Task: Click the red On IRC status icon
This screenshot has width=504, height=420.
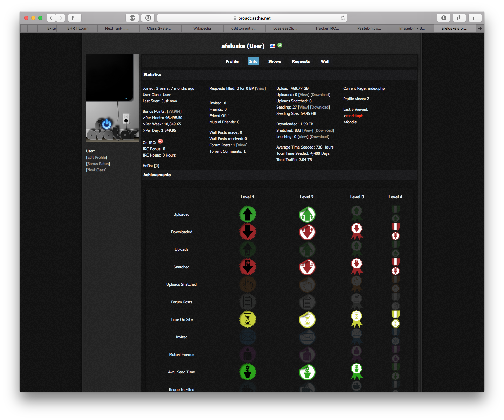Action: tap(160, 141)
